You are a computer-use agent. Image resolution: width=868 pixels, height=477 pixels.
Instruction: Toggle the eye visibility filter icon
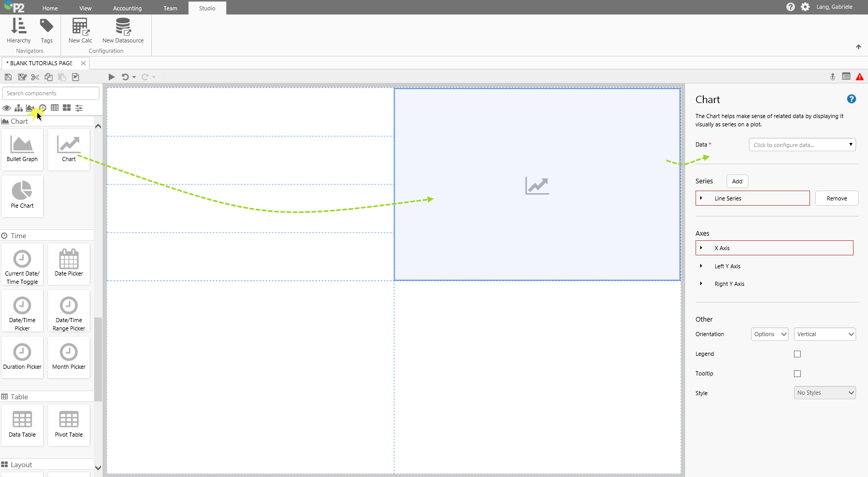point(7,108)
